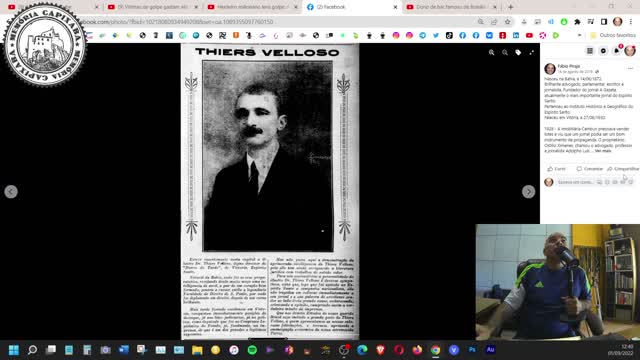Viewport: 640px width, 360px height.
Task: Open Firefox from the taskbar
Action: pos(417,350)
